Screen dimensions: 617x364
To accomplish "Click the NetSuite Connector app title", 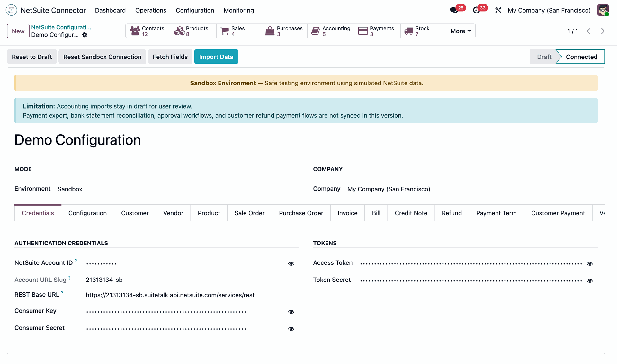I will click(53, 10).
